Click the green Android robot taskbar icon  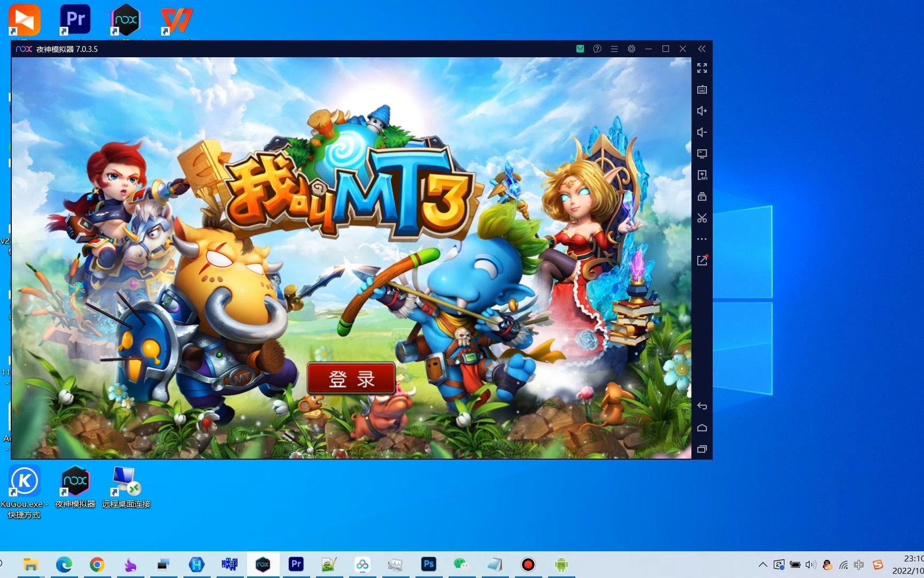[x=561, y=565]
